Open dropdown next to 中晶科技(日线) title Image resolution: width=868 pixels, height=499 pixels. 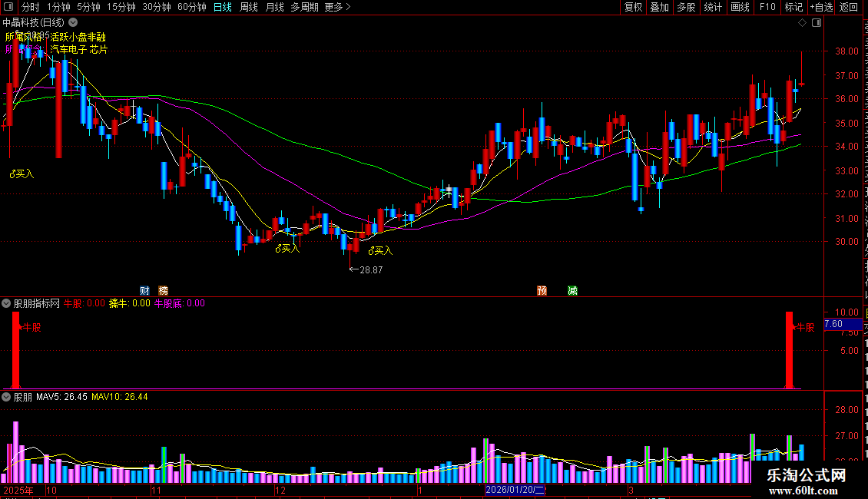(x=73, y=23)
